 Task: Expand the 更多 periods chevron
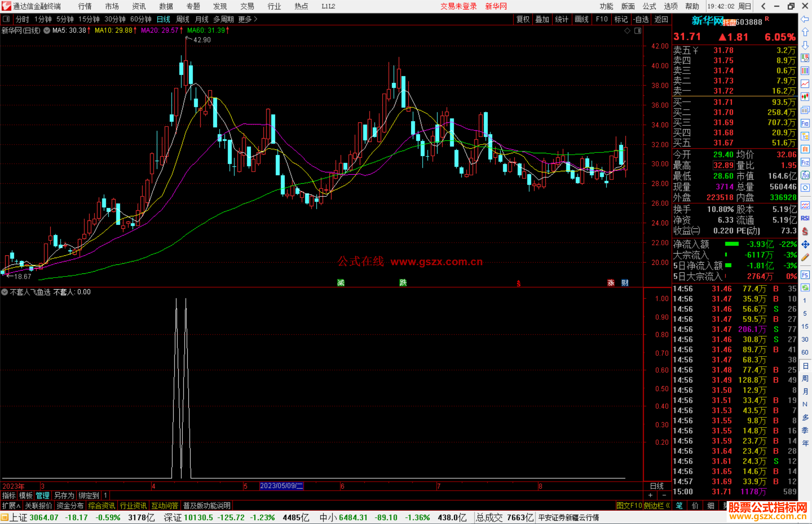pyautogui.click(x=256, y=19)
